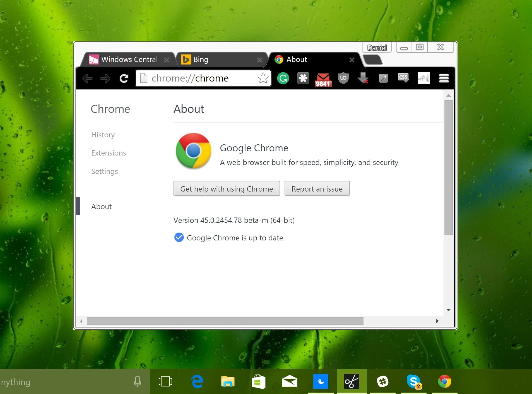Maximize the Chrome window
532x394 pixels.
(x=420, y=47)
